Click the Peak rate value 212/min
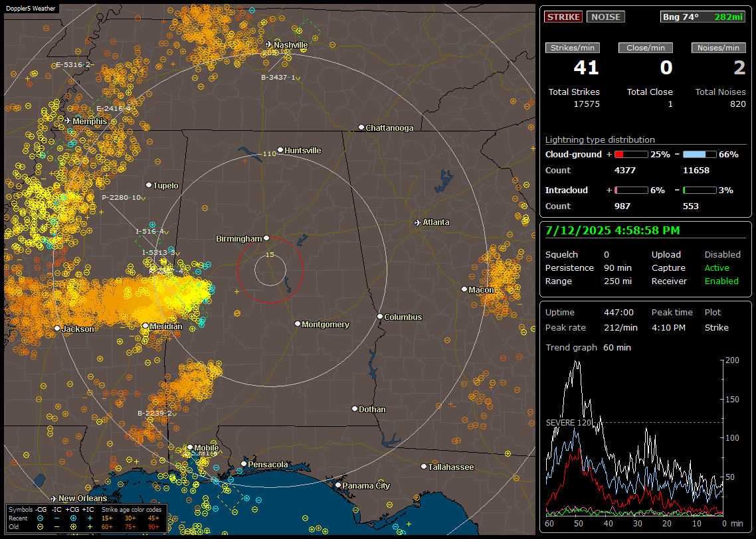The width and height of the screenshot is (756, 539). click(x=620, y=327)
